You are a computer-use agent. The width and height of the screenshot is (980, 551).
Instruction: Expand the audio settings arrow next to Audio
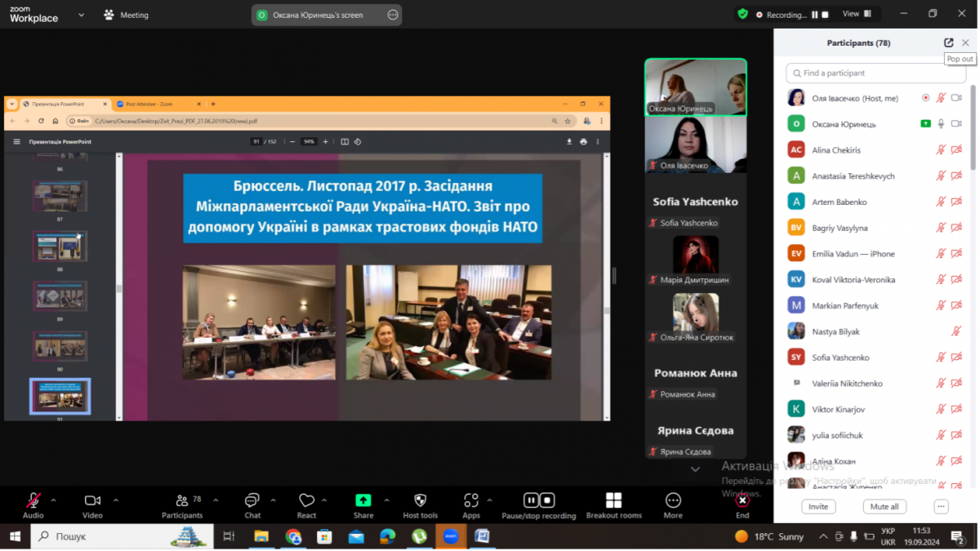click(54, 500)
